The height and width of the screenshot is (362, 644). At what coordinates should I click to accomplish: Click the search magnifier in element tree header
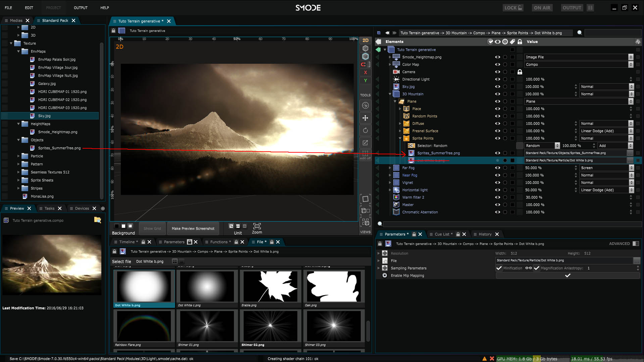point(579,33)
